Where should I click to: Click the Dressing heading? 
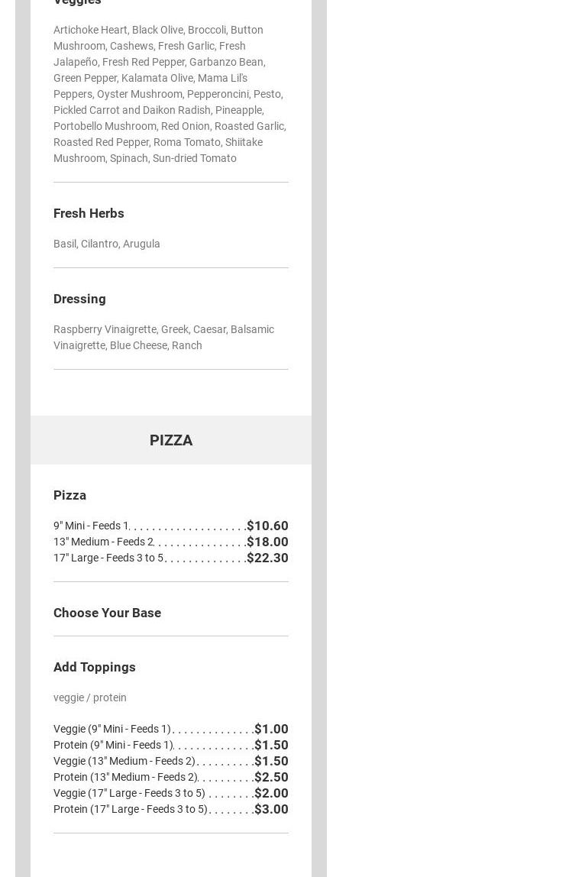[x=79, y=299]
